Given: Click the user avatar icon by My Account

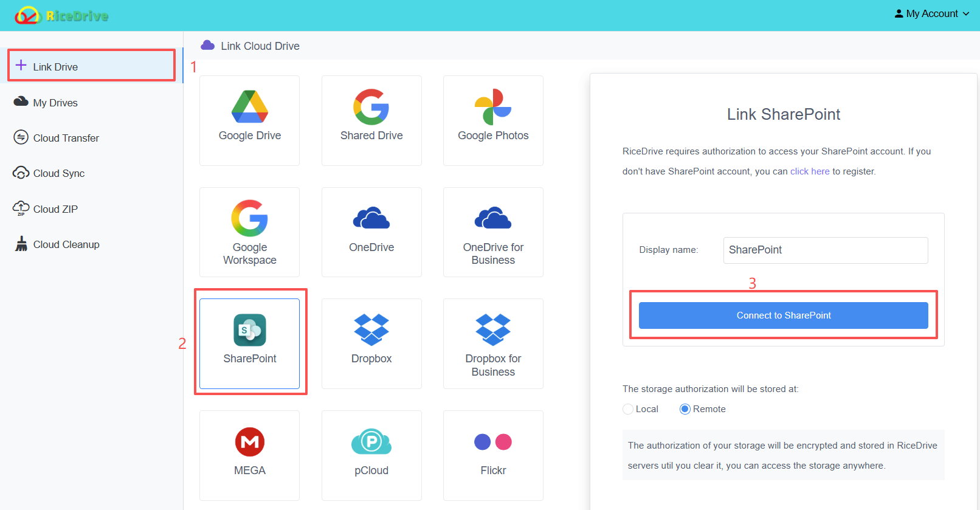Looking at the screenshot, I should point(899,13).
